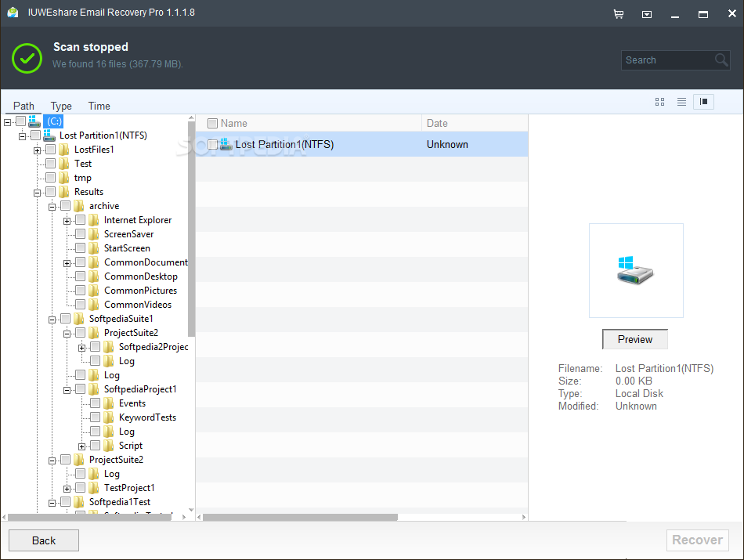Check the (C:) drive checkbox

20,121
